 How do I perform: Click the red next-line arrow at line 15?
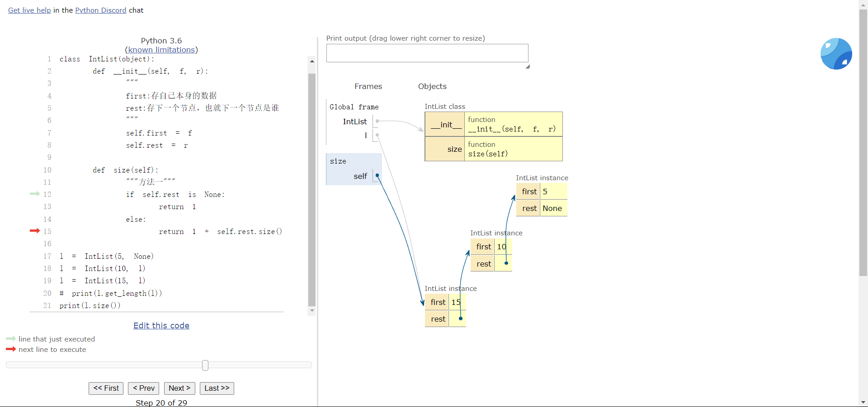(35, 231)
